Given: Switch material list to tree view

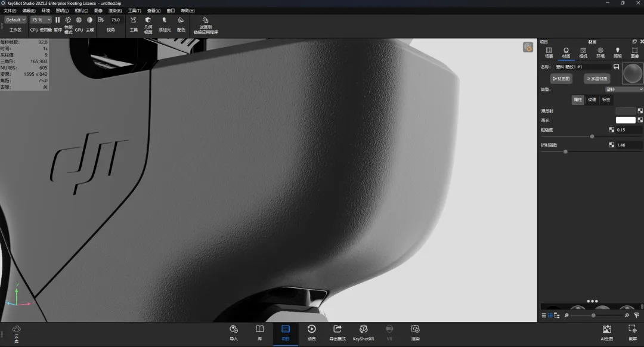Looking at the screenshot, I should (x=557, y=315).
